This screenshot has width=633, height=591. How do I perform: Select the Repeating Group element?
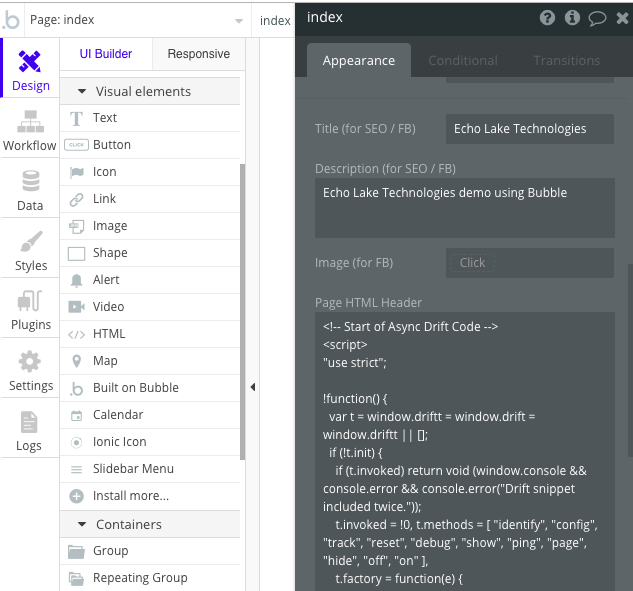(139, 578)
